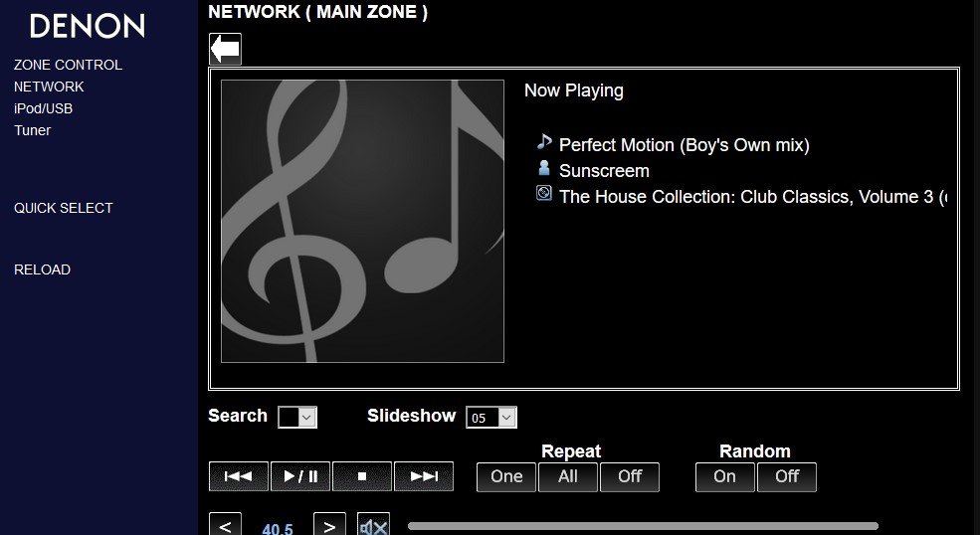Open the Search dropdown

coord(297,417)
